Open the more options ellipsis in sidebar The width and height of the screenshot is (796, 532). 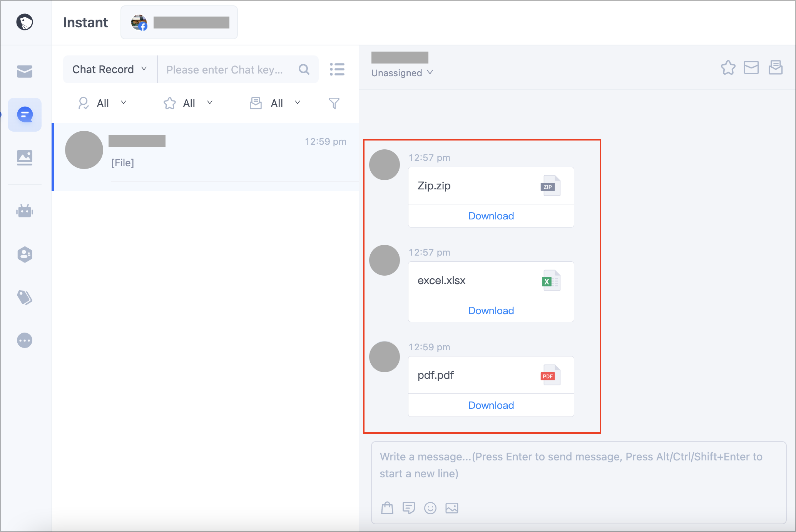pyautogui.click(x=25, y=340)
